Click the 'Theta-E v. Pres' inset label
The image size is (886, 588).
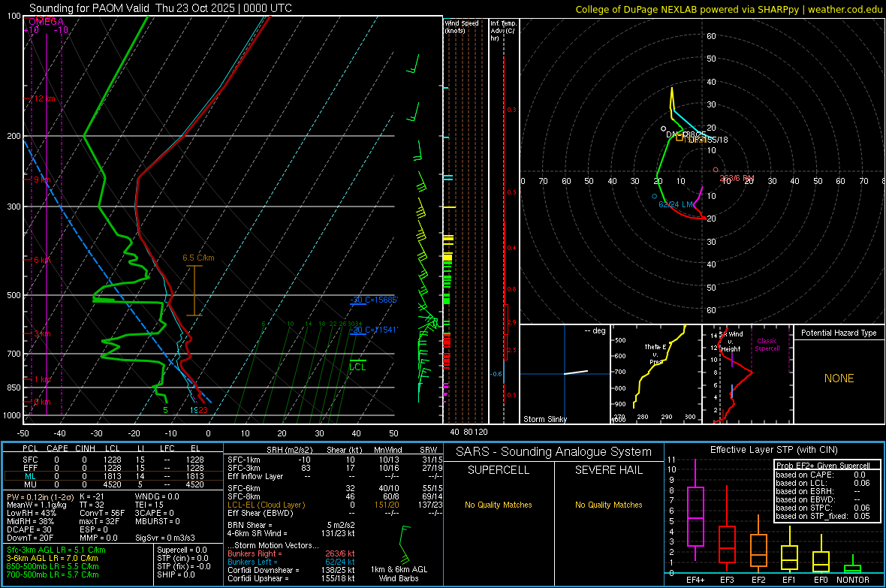click(x=655, y=354)
